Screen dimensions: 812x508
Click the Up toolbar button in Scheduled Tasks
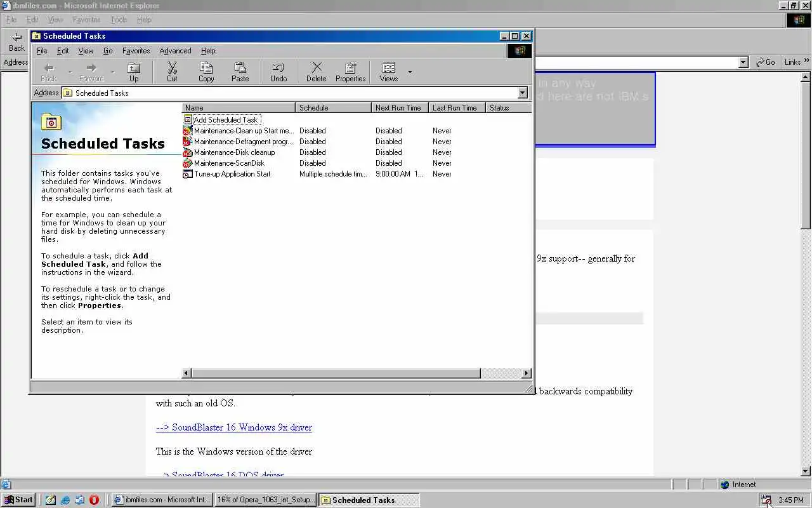134,72
